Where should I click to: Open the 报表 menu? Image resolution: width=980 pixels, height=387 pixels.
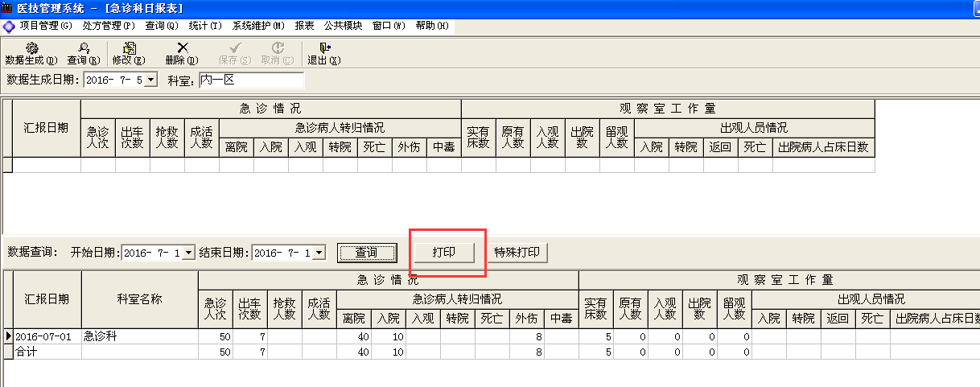click(305, 26)
